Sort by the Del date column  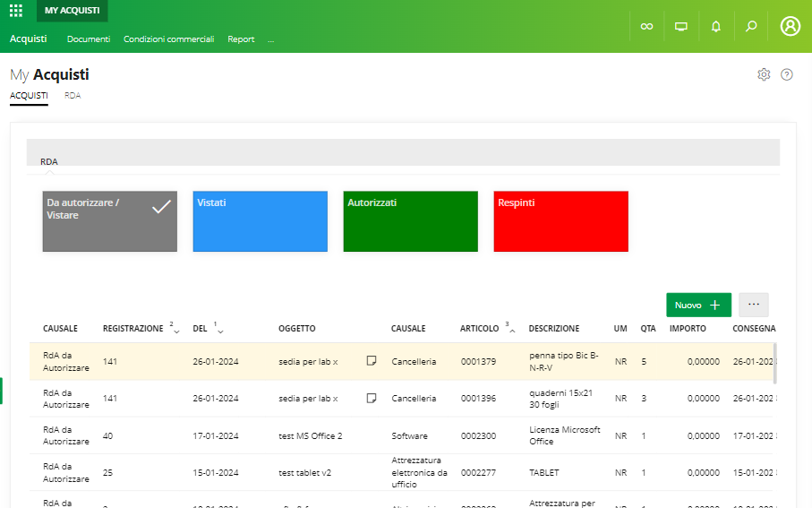[200, 329]
